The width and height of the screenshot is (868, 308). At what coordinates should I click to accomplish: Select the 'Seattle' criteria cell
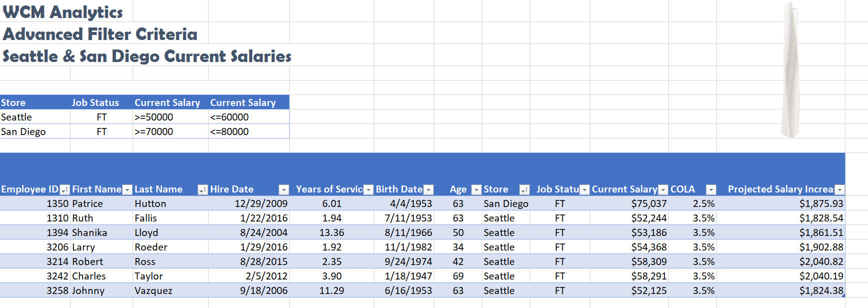pos(35,117)
